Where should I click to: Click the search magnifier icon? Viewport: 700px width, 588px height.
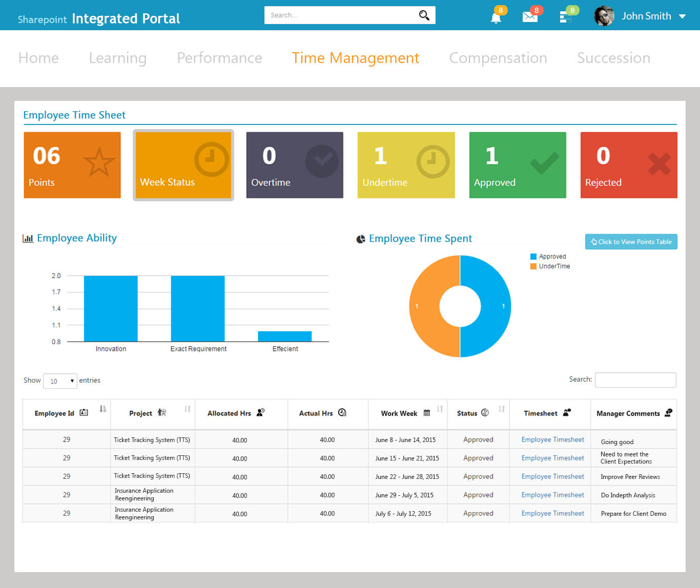click(x=423, y=15)
